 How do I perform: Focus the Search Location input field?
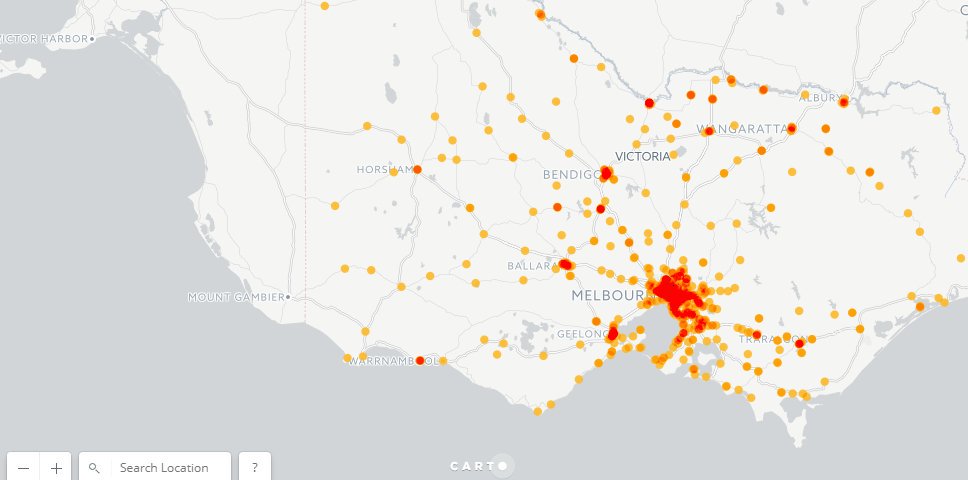164,468
